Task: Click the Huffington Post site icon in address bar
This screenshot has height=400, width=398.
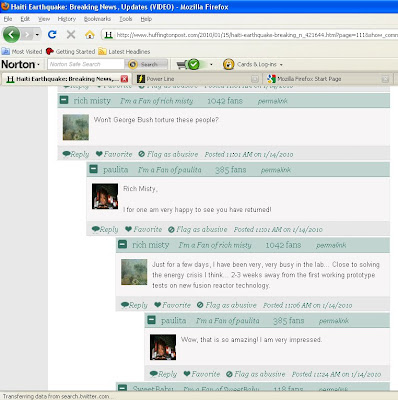Action: pos(109,35)
